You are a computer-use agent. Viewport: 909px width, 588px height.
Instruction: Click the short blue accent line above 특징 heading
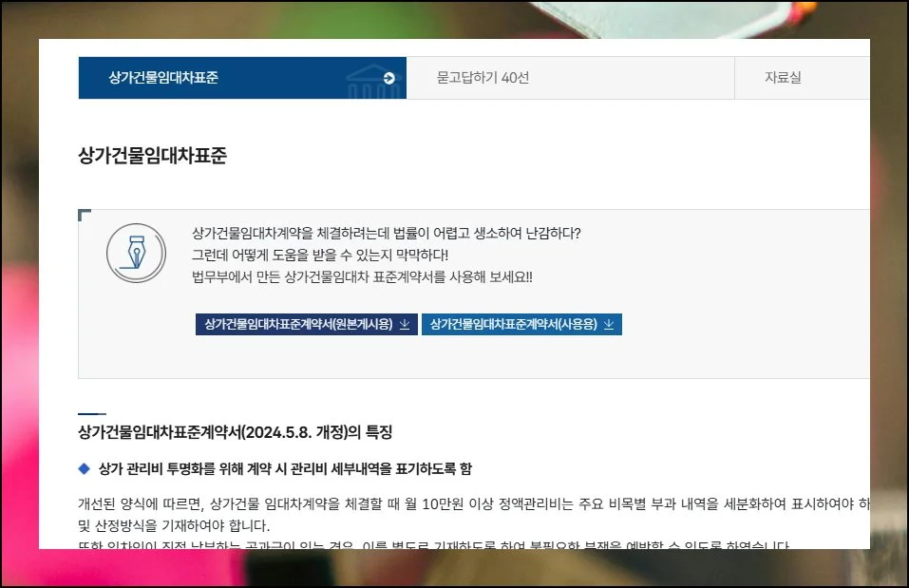click(91, 414)
